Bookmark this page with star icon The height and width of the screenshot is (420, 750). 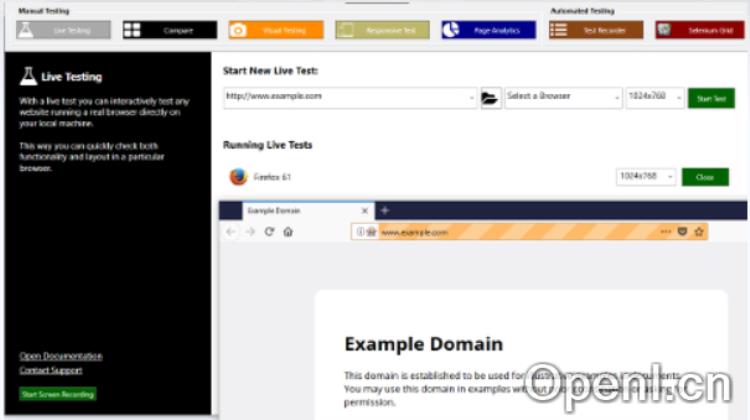coord(699,232)
